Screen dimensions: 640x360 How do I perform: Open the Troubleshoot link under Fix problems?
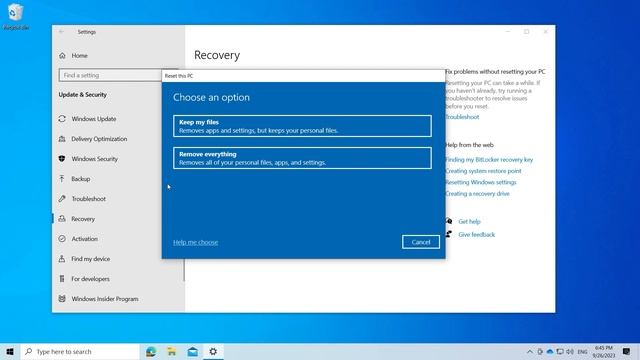click(462, 117)
